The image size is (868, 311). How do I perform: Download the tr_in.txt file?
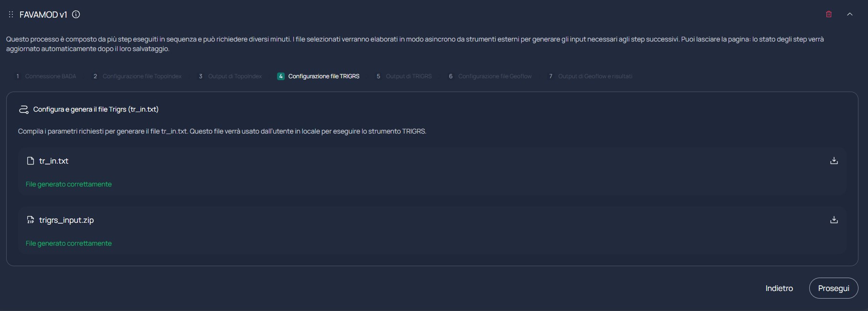pos(834,161)
